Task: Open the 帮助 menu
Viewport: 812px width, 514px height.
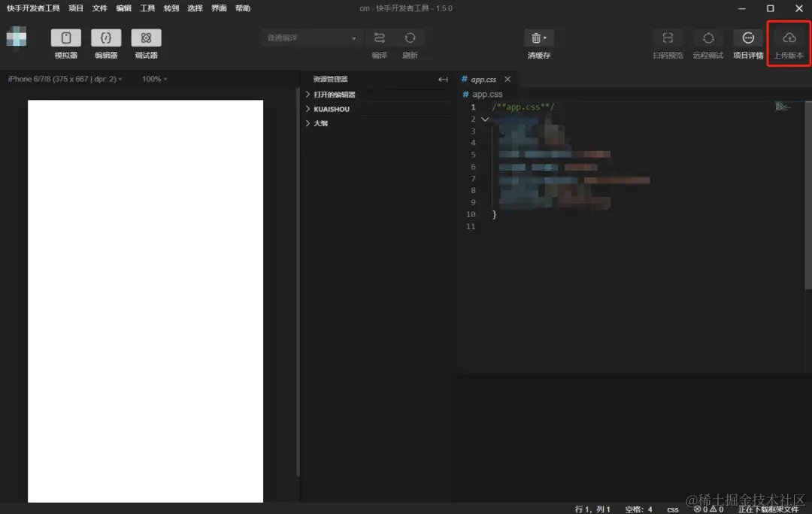Action: [242, 8]
